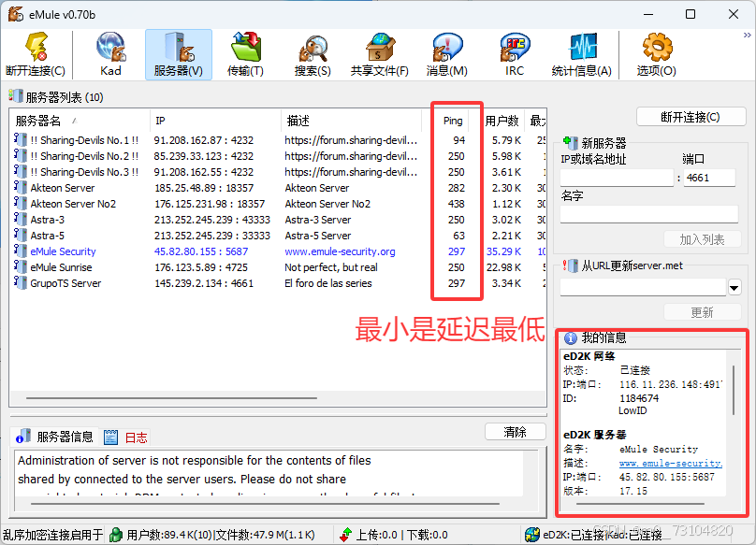The height and width of the screenshot is (545, 756).
Task: Sort by the IP column header
Action: point(215,121)
